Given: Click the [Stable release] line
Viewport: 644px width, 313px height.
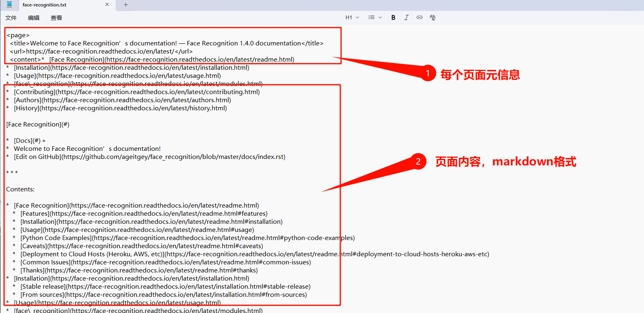Looking at the screenshot, I should pyautogui.click(x=162, y=287).
